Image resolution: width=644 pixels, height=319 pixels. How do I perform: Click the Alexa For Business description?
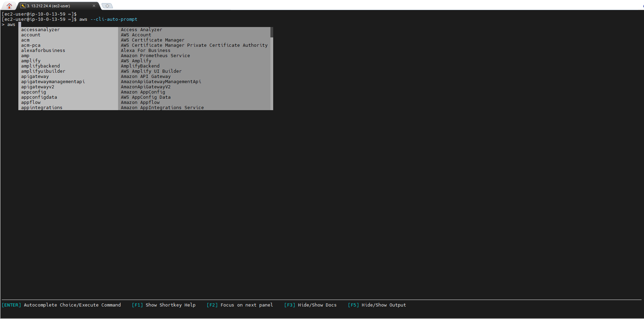pyautogui.click(x=145, y=51)
